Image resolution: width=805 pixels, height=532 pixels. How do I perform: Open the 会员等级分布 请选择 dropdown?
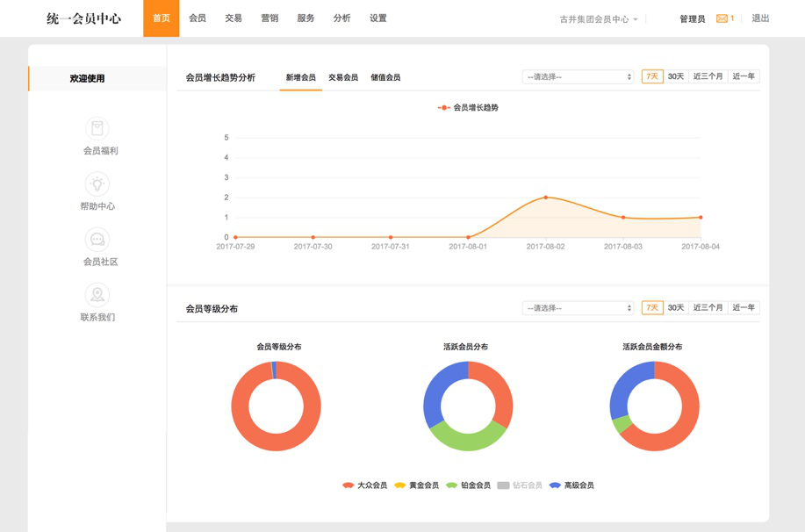[x=578, y=308]
